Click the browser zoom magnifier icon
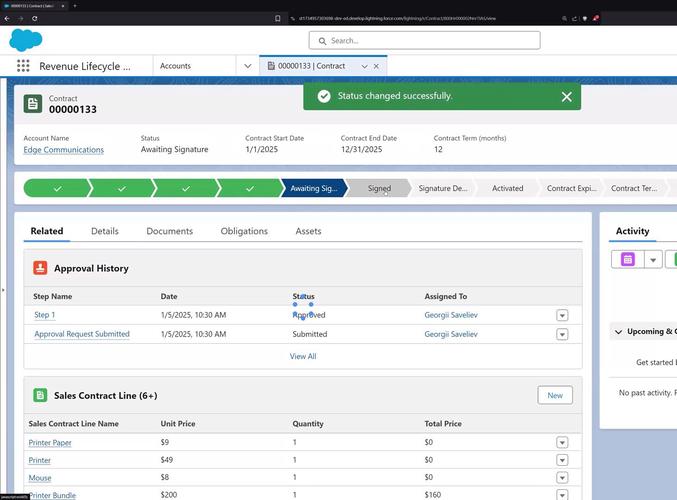Viewport: 677px width, 500px height. coord(564,19)
